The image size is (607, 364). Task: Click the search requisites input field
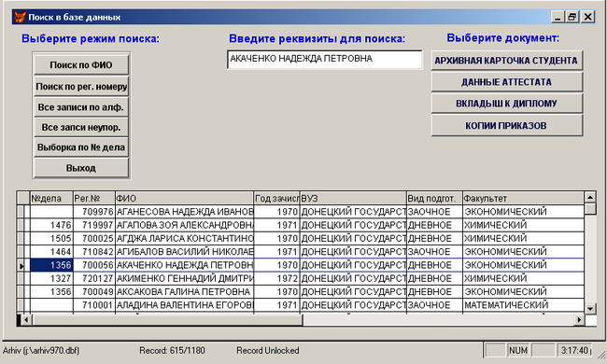point(325,59)
